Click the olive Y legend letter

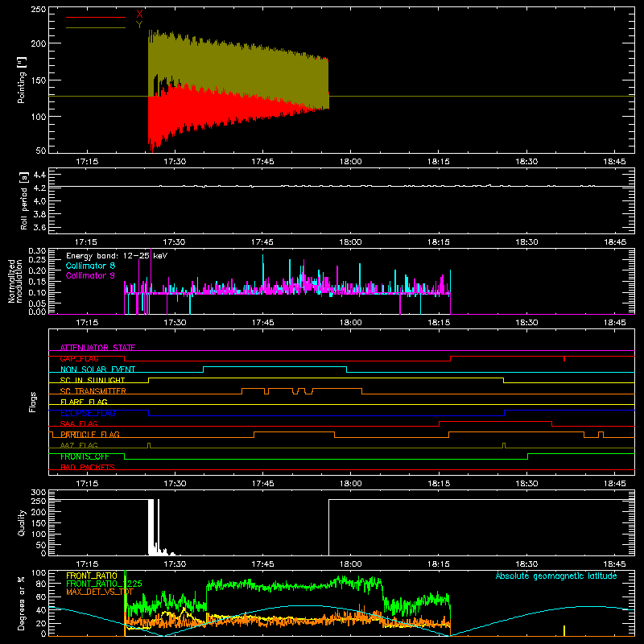(x=139, y=25)
